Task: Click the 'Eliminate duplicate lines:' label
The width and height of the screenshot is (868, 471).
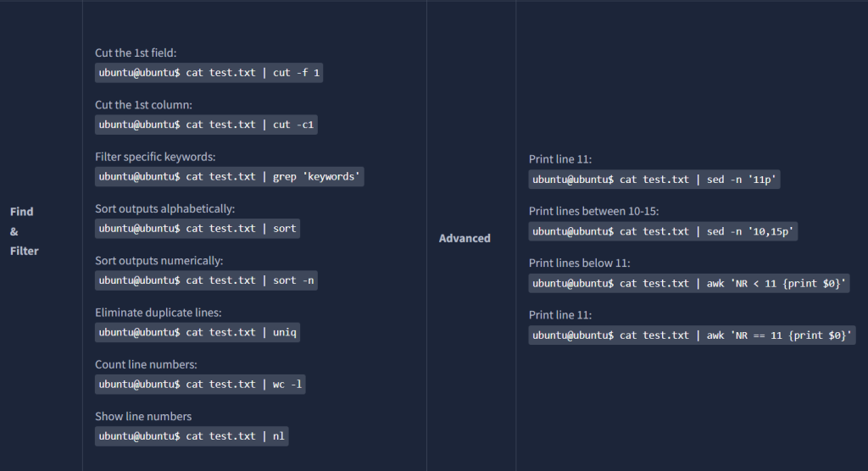Action: click(158, 313)
